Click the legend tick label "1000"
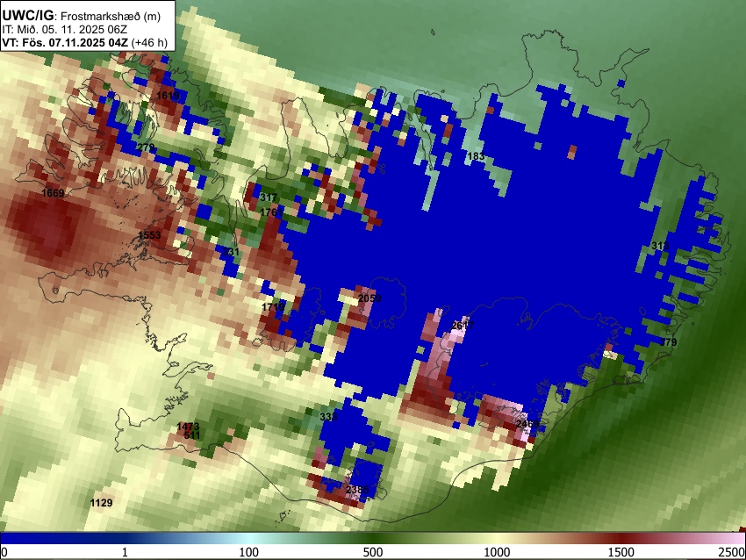The image size is (746, 560). (x=497, y=552)
